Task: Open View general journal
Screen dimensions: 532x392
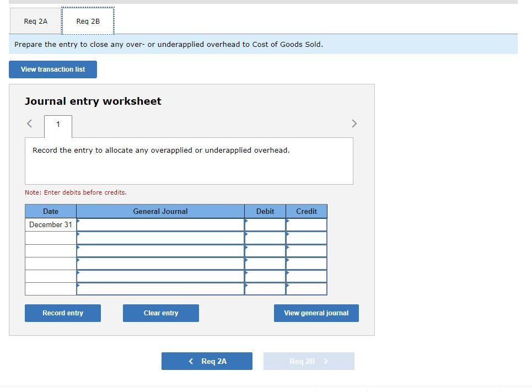Action: [316, 313]
